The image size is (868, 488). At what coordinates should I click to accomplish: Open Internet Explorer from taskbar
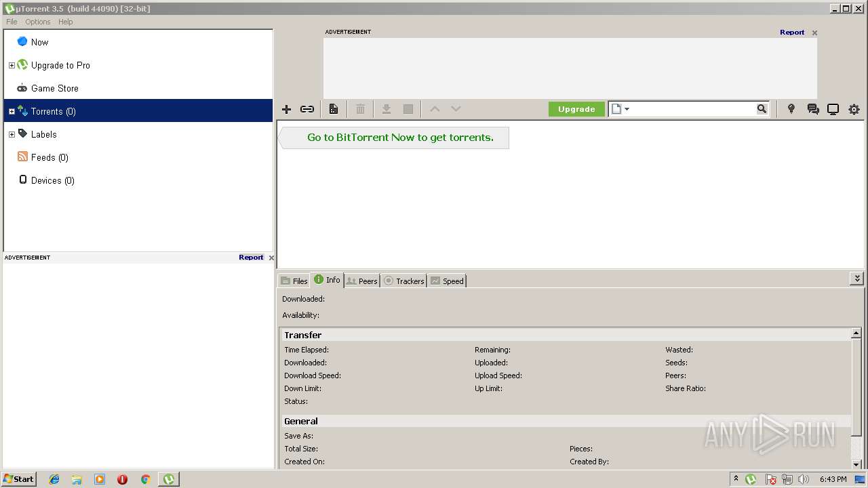coord(54,479)
